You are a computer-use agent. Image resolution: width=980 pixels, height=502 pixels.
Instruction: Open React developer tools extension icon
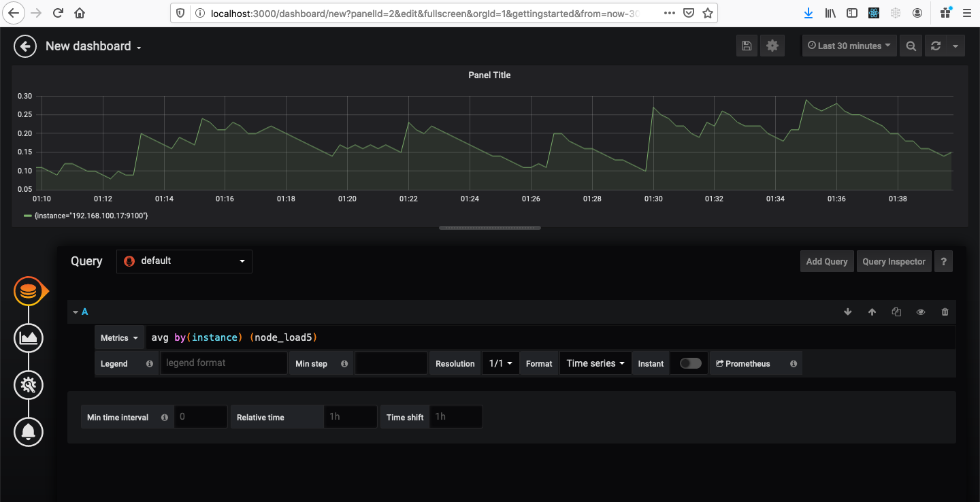(x=874, y=13)
